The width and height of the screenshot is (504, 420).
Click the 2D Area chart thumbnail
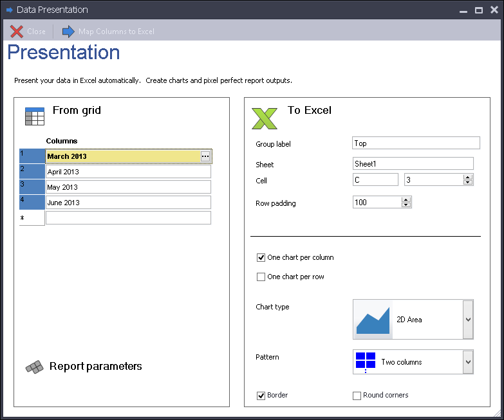373,320
